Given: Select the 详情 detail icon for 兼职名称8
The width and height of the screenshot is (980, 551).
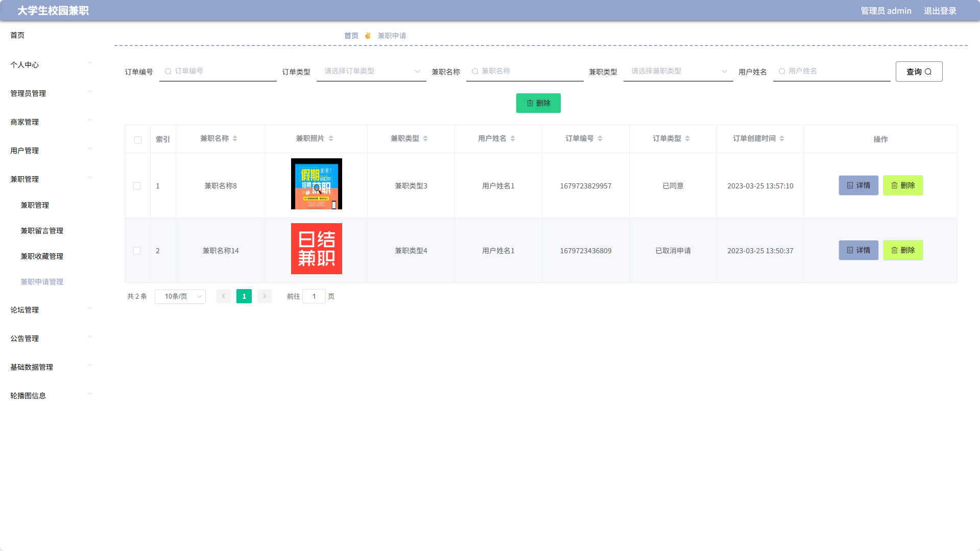Looking at the screenshot, I should click(x=849, y=185).
